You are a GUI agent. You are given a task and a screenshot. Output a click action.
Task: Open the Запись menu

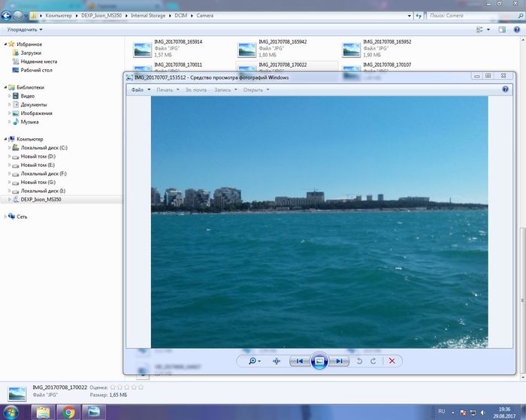(x=222, y=89)
